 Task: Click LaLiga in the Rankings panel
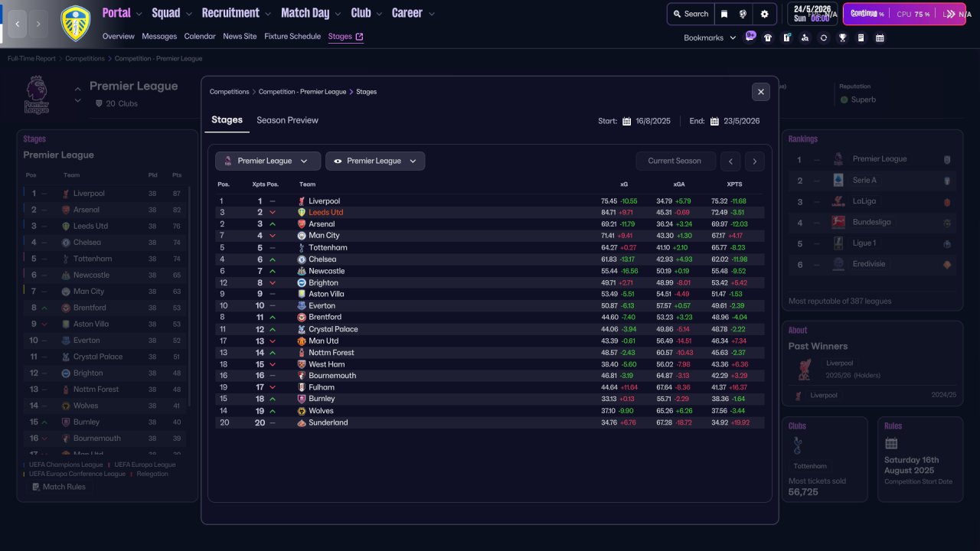tap(864, 201)
